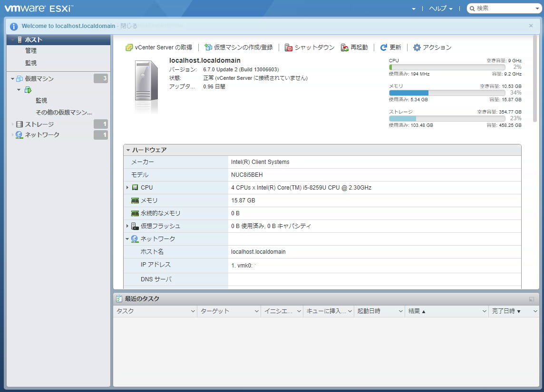Click the CPU usage progress bar

pyautogui.click(x=447, y=67)
